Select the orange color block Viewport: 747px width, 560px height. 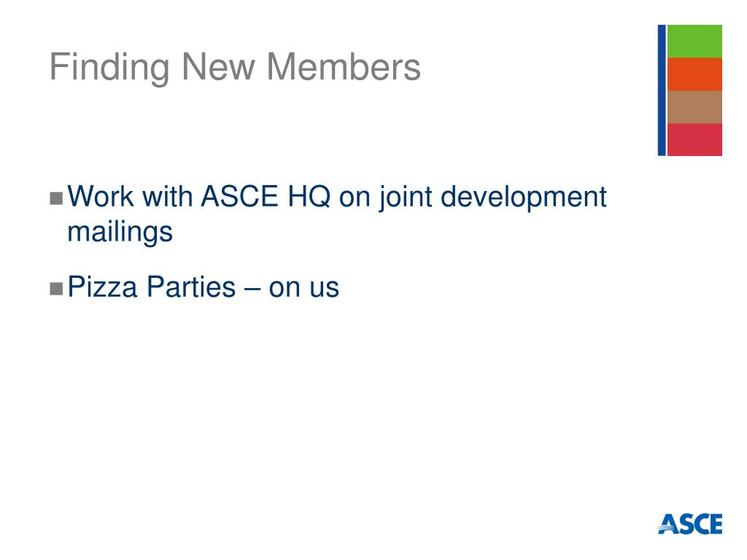coord(694,74)
